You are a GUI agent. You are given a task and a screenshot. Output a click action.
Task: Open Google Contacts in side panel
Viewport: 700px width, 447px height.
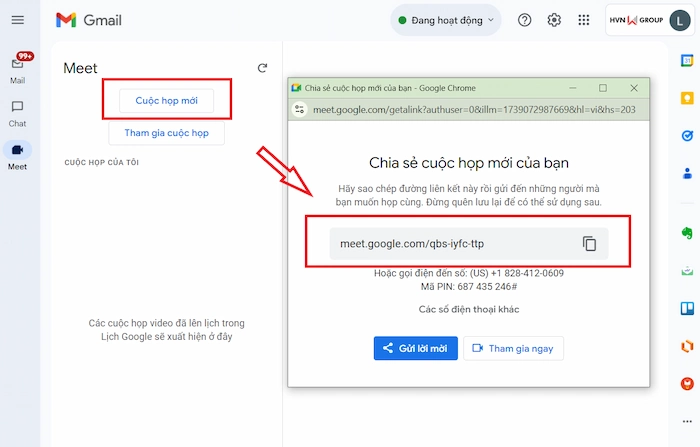(687, 173)
